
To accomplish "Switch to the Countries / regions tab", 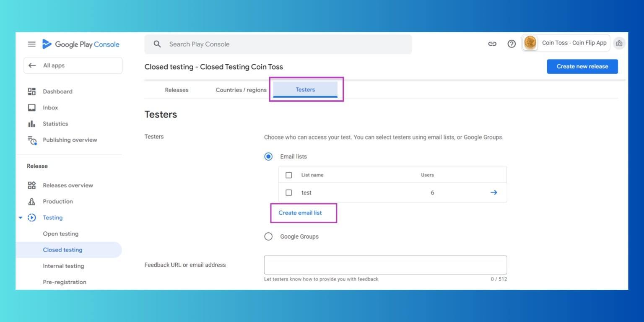I will pyautogui.click(x=241, y=90).
